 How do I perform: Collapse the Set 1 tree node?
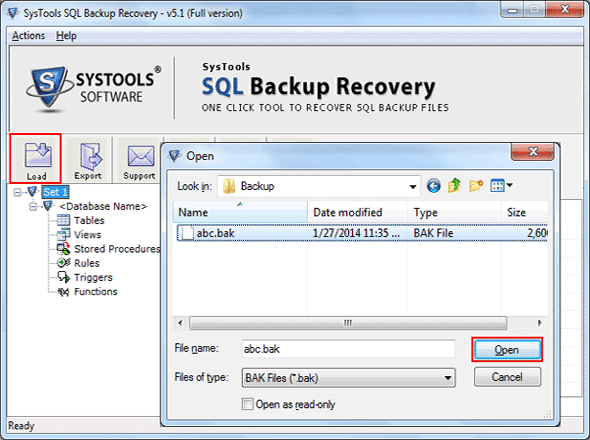[17, 192]
